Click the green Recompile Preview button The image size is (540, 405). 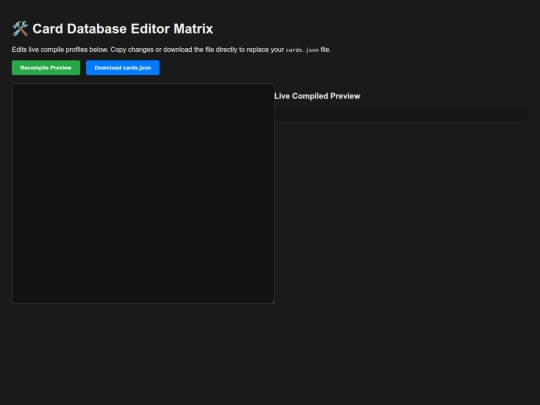(x=46, y=68)
